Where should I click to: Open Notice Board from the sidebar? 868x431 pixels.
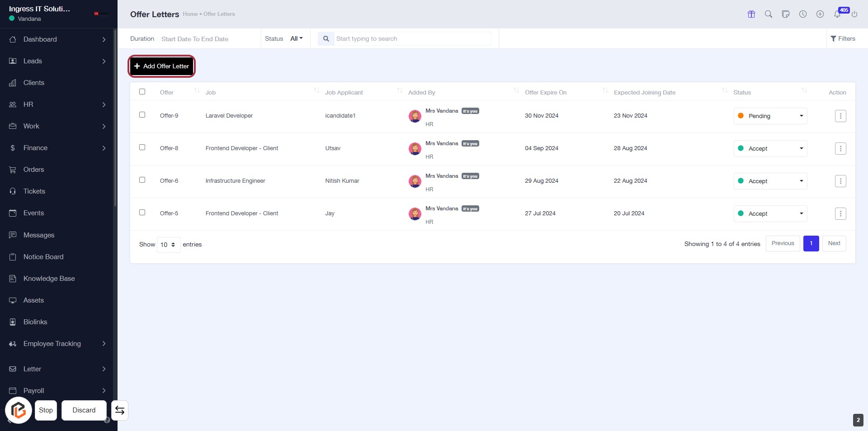click(x=43, y=257)
